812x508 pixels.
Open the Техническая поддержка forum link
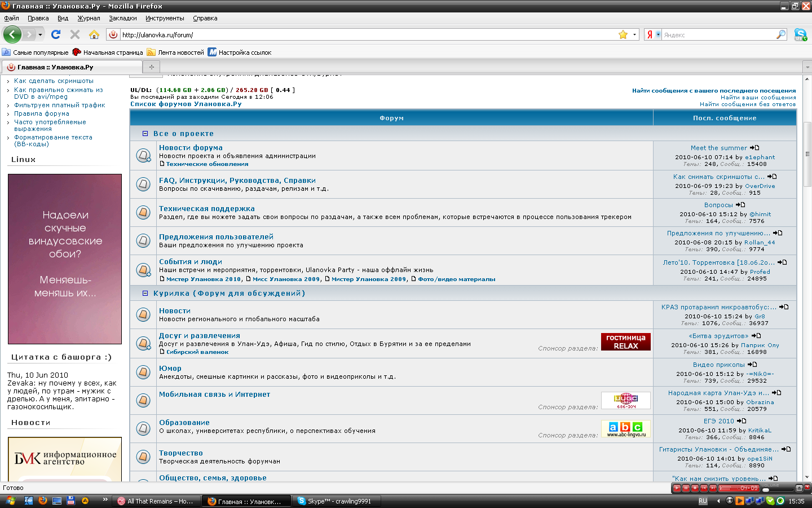pos(207,209)
